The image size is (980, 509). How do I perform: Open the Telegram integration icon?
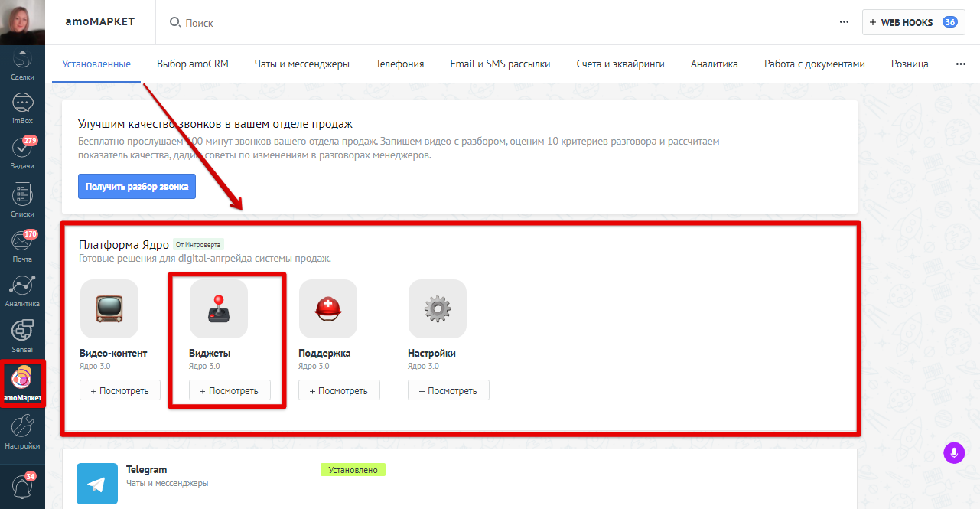(97, 484)
